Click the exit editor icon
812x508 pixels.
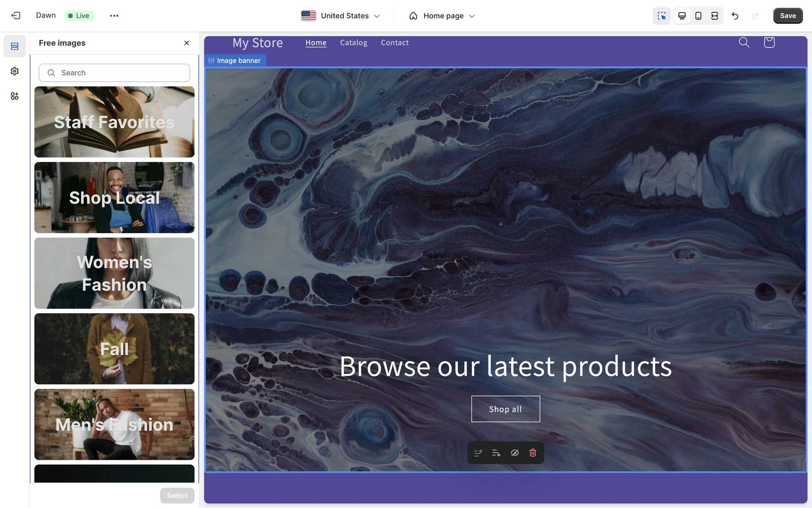click(x=16, y=16)
